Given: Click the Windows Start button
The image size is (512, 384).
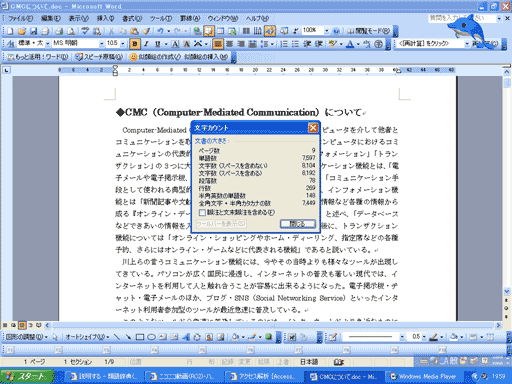Looking at the screenshot, I should 27,376.
